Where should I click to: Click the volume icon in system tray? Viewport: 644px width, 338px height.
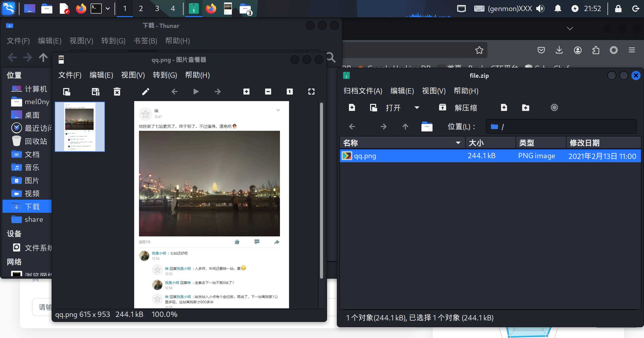[540, 9]
